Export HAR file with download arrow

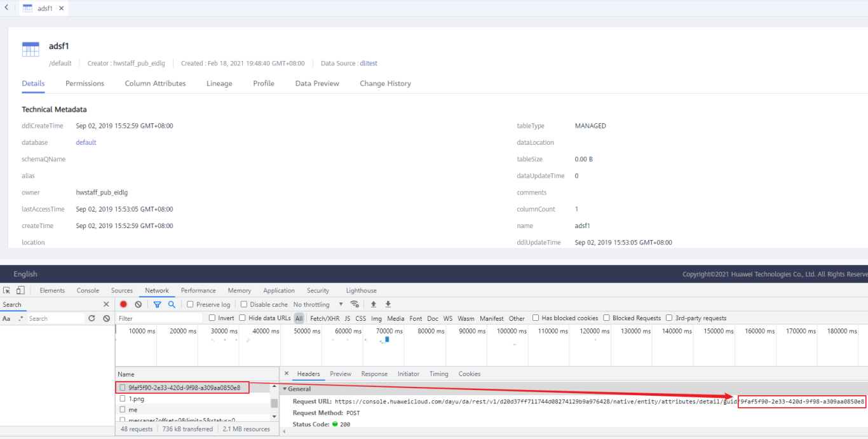[x=388, y=304]
